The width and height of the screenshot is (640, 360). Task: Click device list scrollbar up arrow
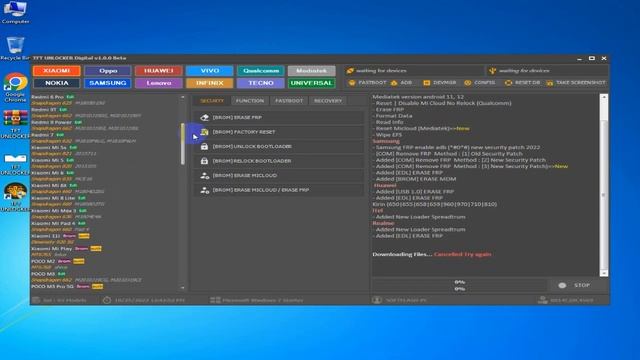[x=182, y=97]
